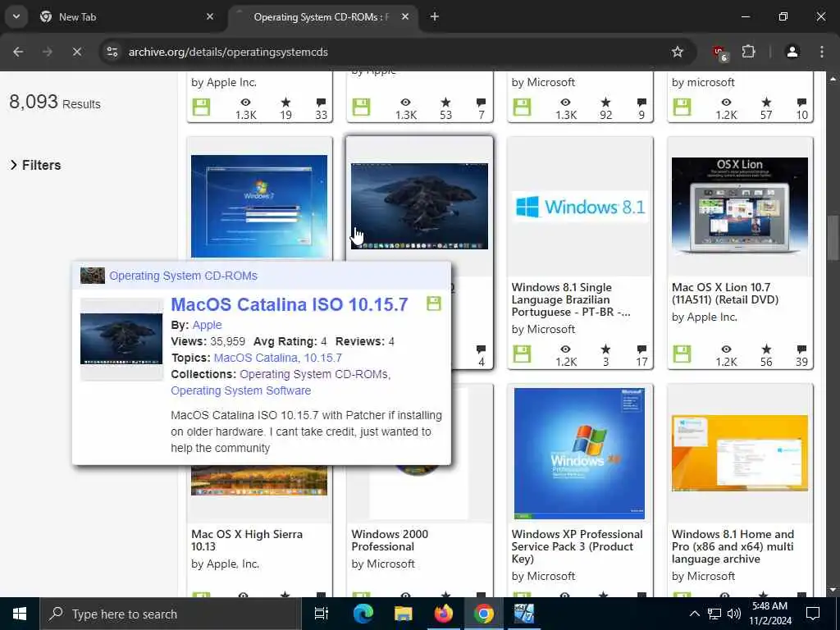Launch Microsoft Edge from the taskbar
This screenshot has height=630, width=840.
pyautogui.click(x=363, y=614)
